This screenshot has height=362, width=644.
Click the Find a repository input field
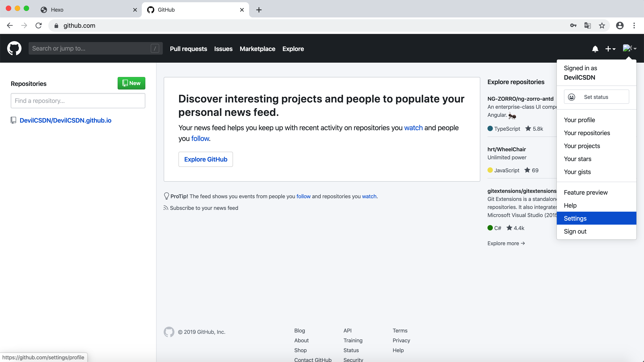[x=78, y=101]
